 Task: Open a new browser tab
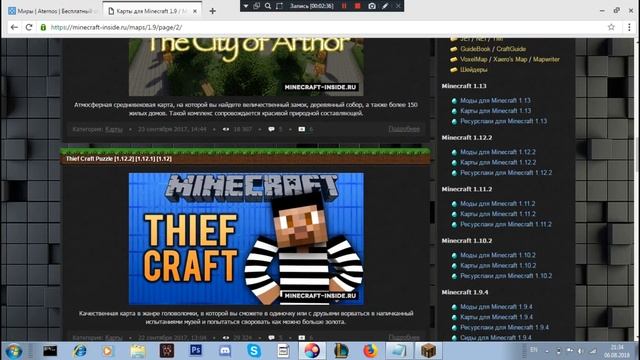[213, 11]
